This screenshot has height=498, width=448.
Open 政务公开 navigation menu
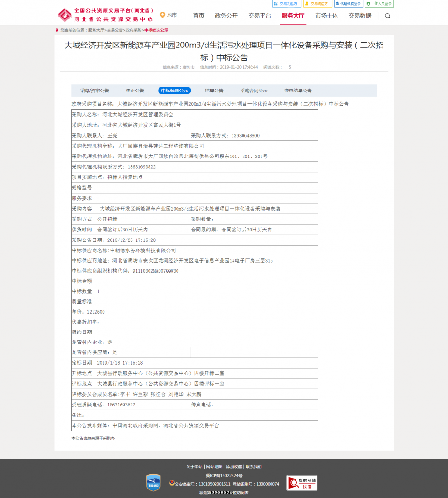coord(226,16)
